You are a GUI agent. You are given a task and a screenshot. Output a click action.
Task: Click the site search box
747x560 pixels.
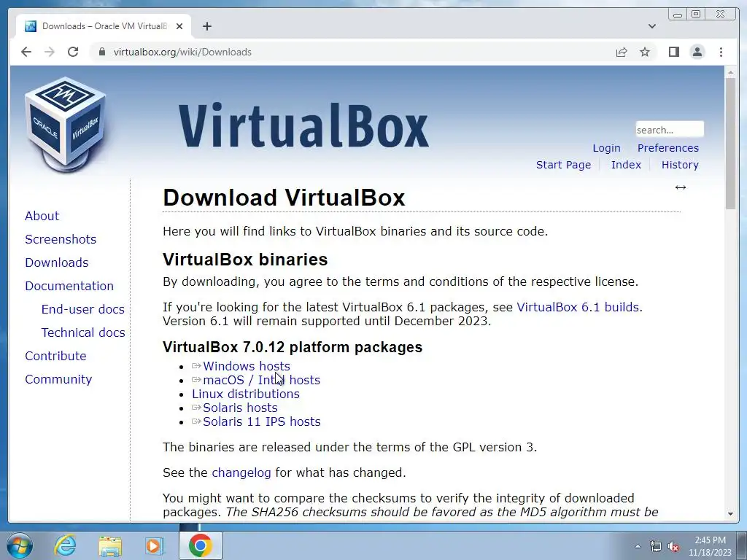670,130
